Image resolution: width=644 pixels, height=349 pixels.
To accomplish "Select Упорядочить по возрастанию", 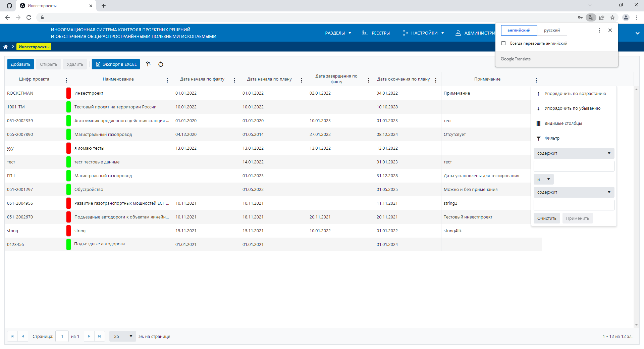I will click(574, 94).
